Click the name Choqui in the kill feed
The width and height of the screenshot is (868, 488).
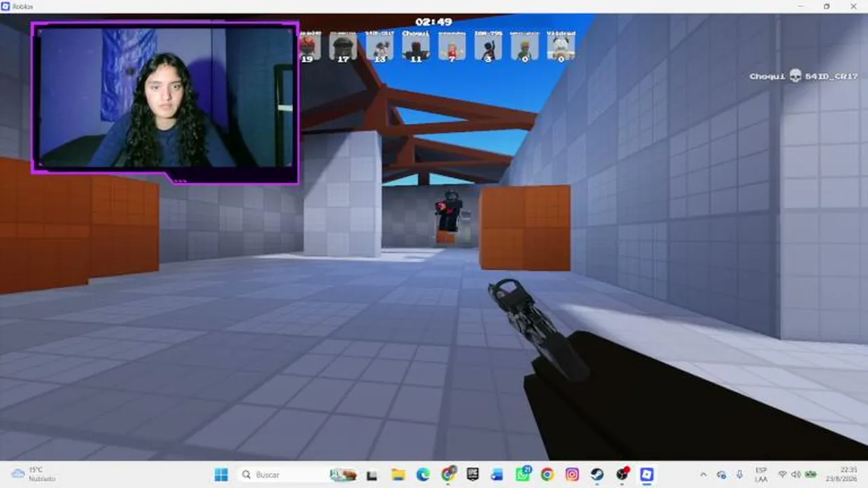click(768, 77)
